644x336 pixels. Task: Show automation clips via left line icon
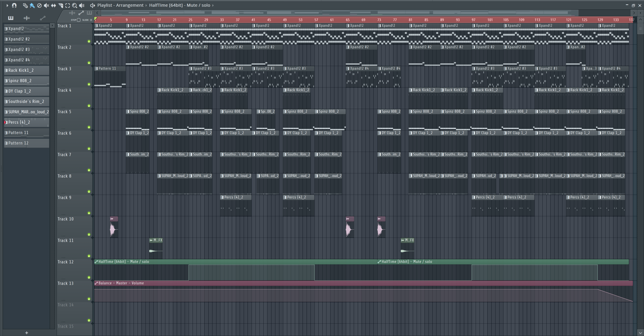pyautogui.click(x=43, y=18)
